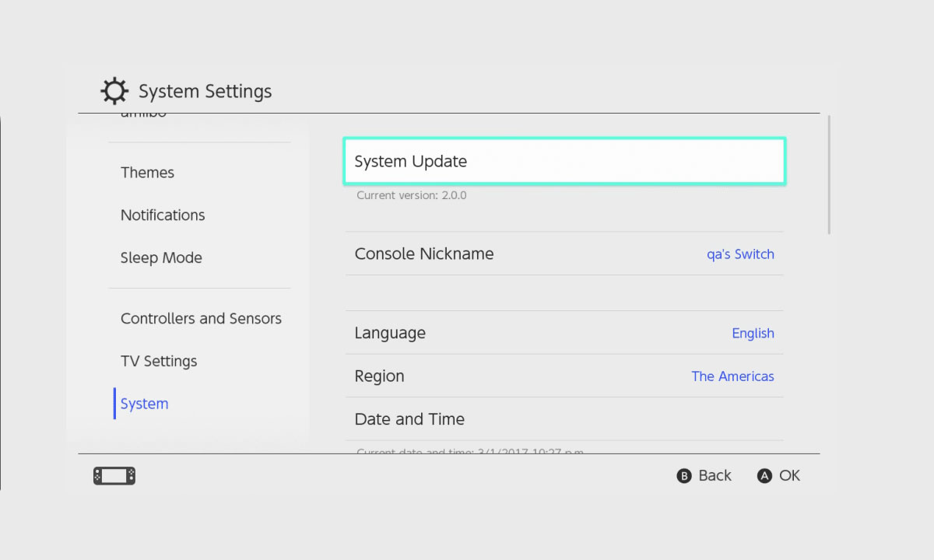Click the settings list vertical scrollbar
Screen dimensions: 934x560
pyautogui.click(x=829, y=174)
